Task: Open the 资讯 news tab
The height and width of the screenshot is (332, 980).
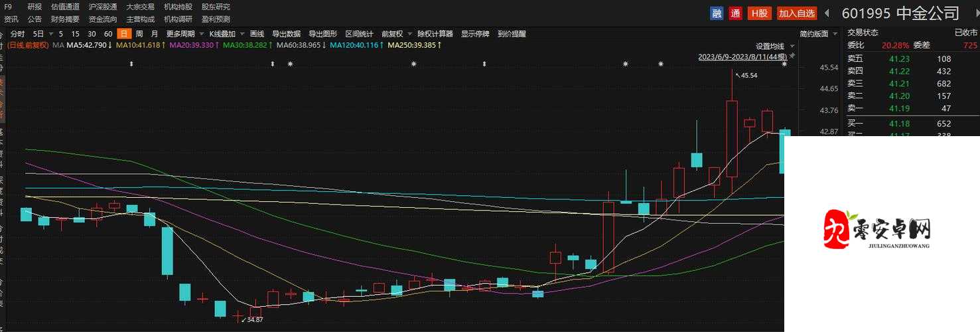Action: point(11,19)
